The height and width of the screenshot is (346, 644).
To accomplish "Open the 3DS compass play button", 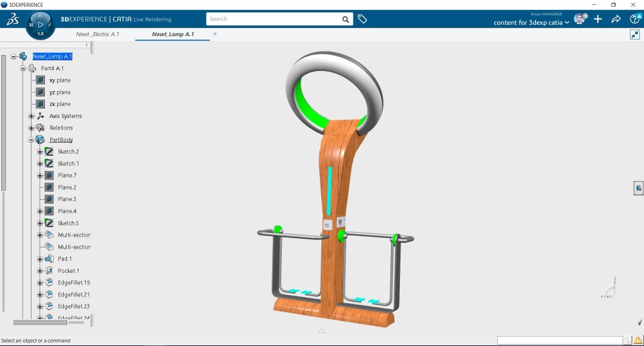I will tap(40, 25).
